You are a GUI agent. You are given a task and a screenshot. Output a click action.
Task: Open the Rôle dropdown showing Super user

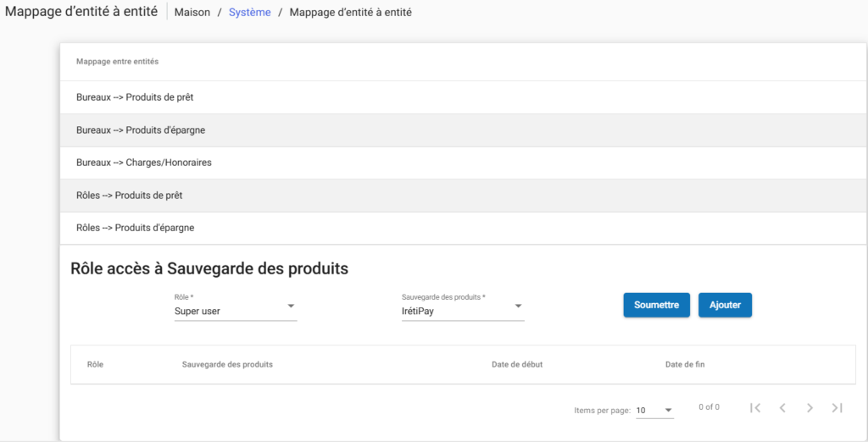click(235, 311)
